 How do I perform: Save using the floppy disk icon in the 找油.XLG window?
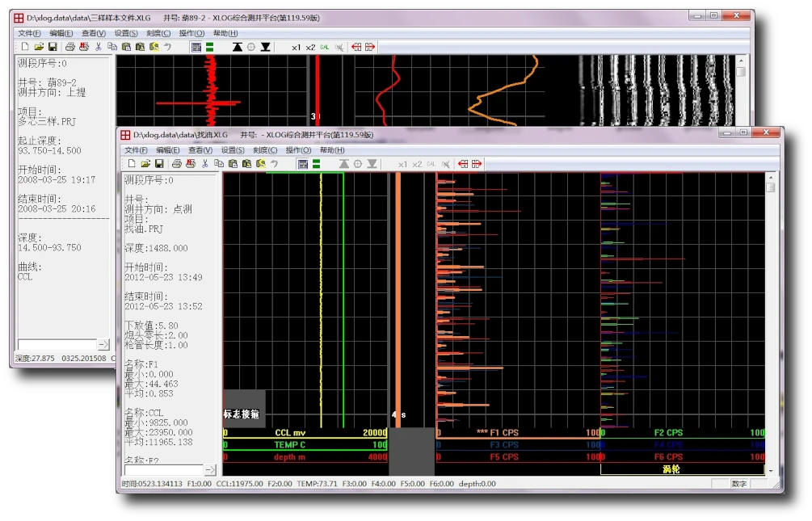[x=159, y=163]
